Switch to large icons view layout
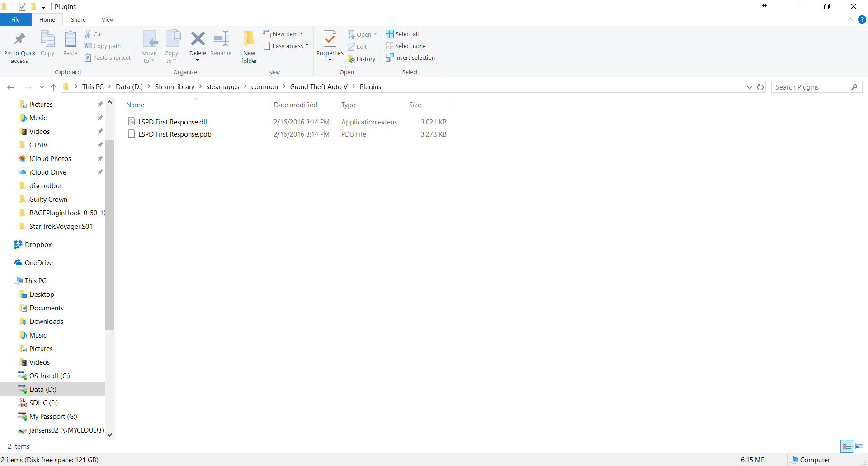This screenshot has width=868, height=466. pos(859,446)
